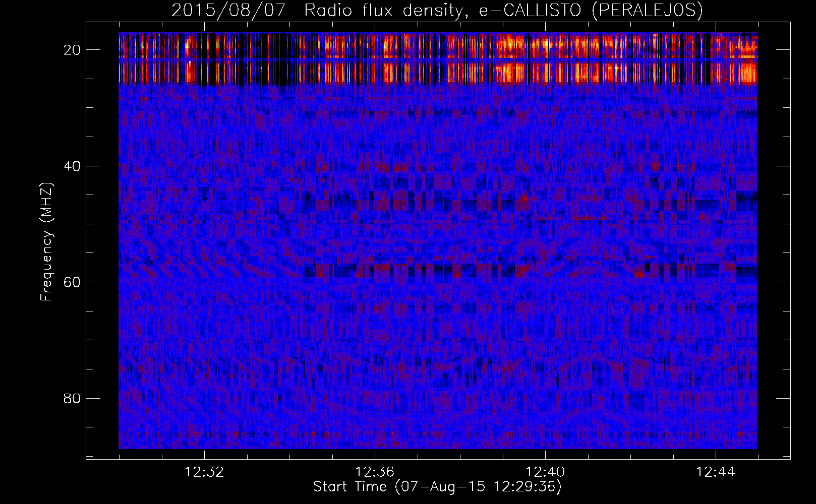Click the plot title '2015/08/07 Radio flux density'
The height and width of the screenshot is (504, 816).
pyautogui.click(x=437, y=11)
